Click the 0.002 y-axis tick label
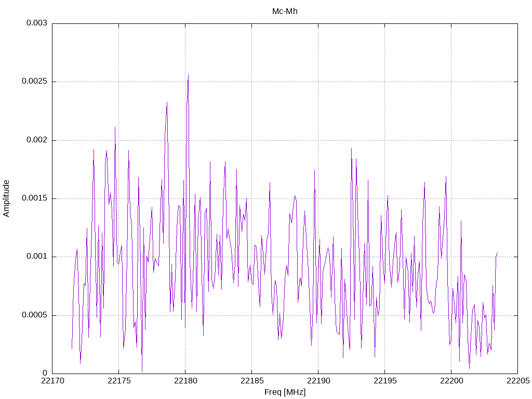The width and height of the screenshot is (532, 399). (37, 140)
